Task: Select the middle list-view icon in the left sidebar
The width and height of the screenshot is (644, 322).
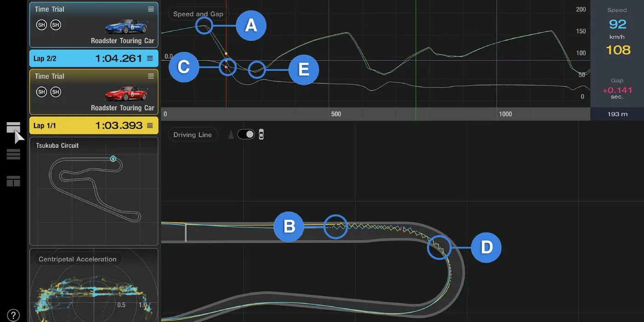Action: coord(13,154)
